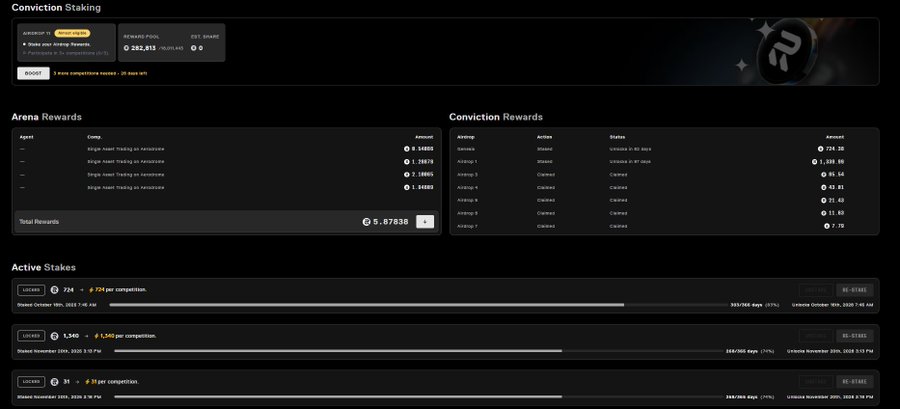Click the disabled unstake button on the 724 stake

pyautogui.click(x=816, y=290)
